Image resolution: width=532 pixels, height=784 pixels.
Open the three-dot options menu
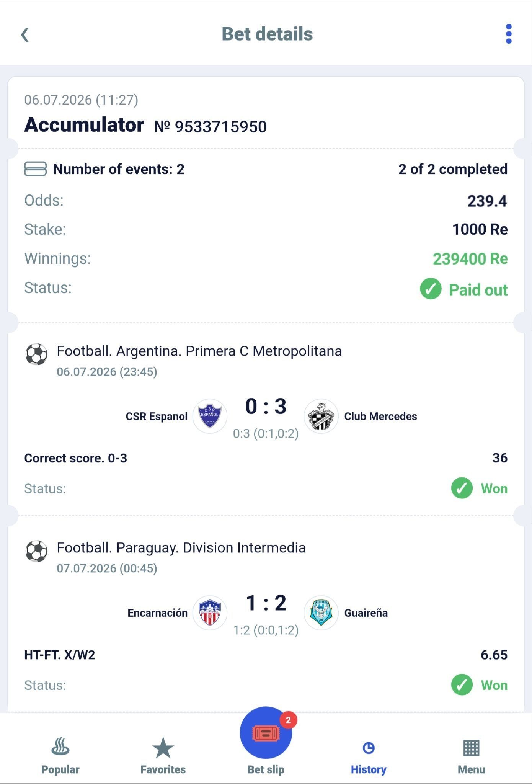[509, 34]
